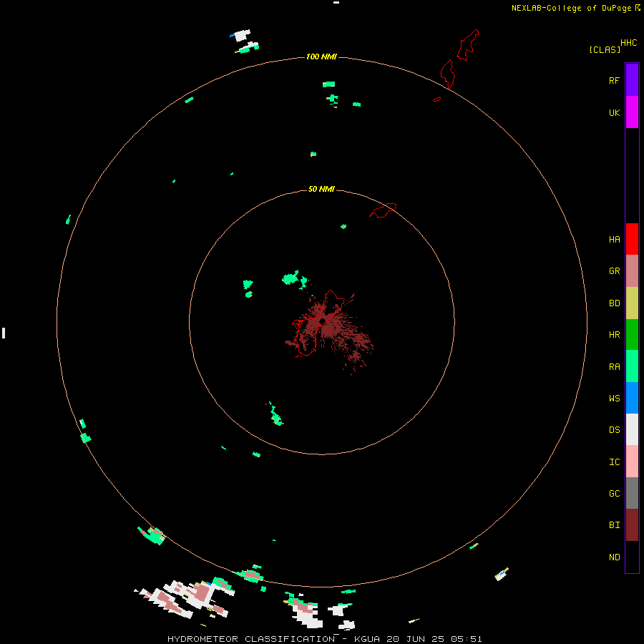Select the GC gray legend swatch
Image resolution: width=644 pixels, height=644 pixels.
632,493
